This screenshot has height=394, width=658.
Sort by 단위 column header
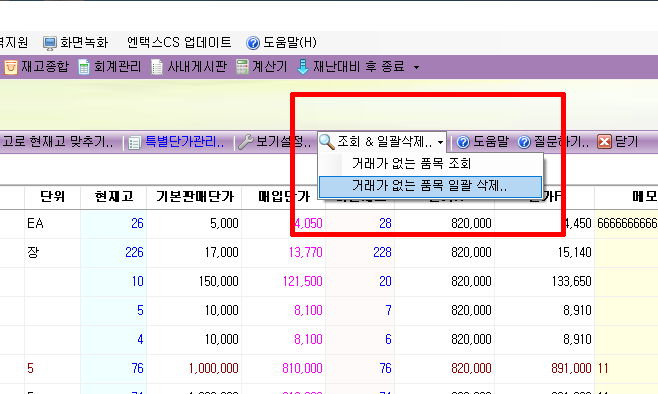pyautogui.click(x=52, y=196)
